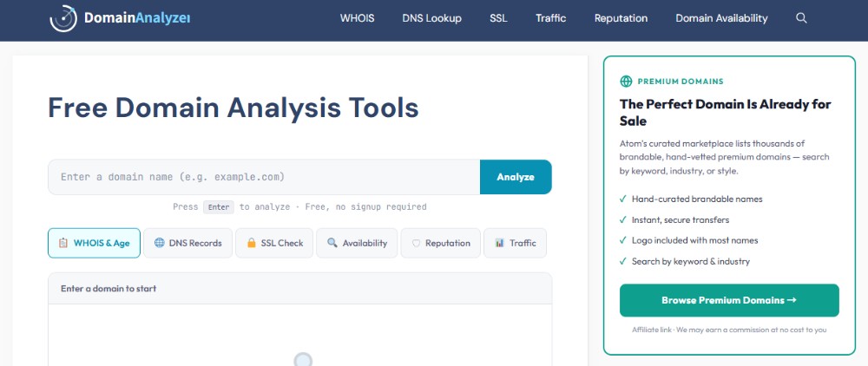Switch to the SSL Check tab
Image resolution: width=868 pixels, height=366 pixels.
274,243
